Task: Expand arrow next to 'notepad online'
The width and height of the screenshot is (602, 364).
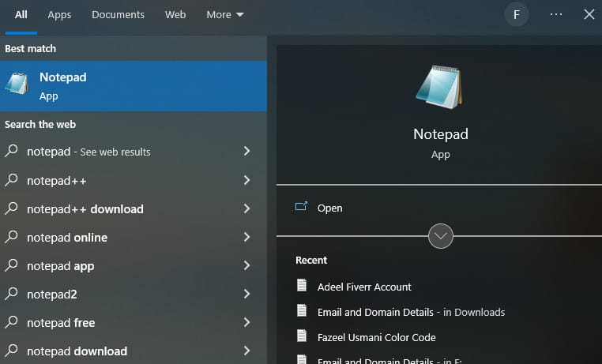Action: click(246, 237)
